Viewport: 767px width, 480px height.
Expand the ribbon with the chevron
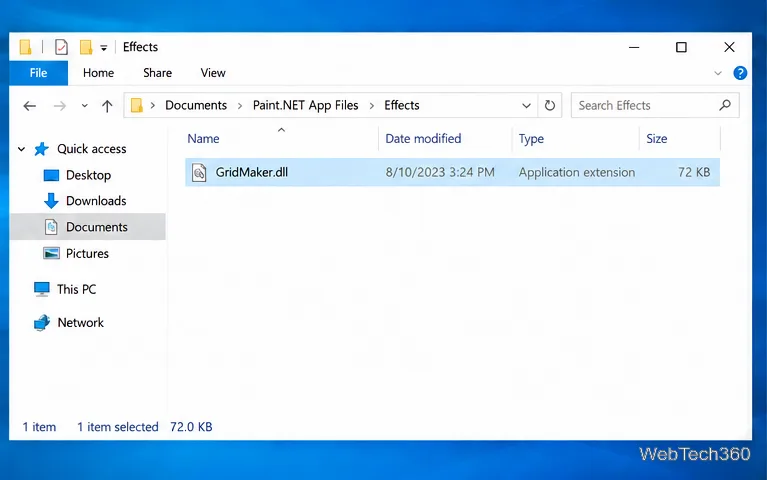pos(718,73)
